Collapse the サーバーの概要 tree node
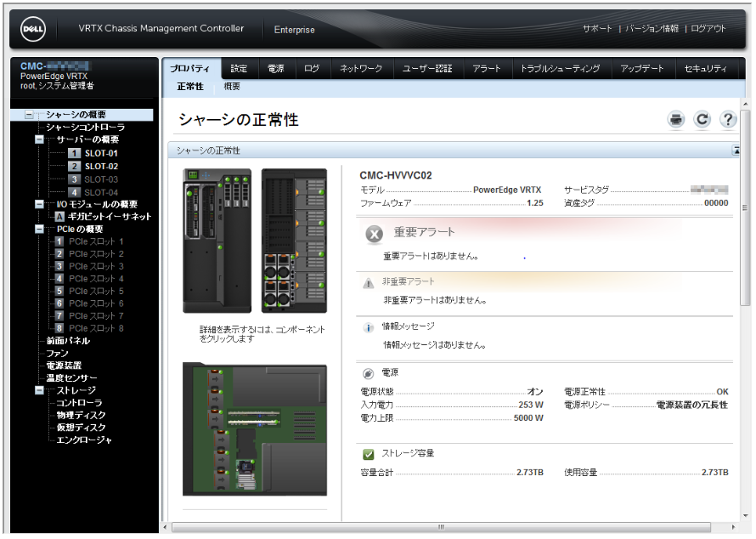 [40, 139]
